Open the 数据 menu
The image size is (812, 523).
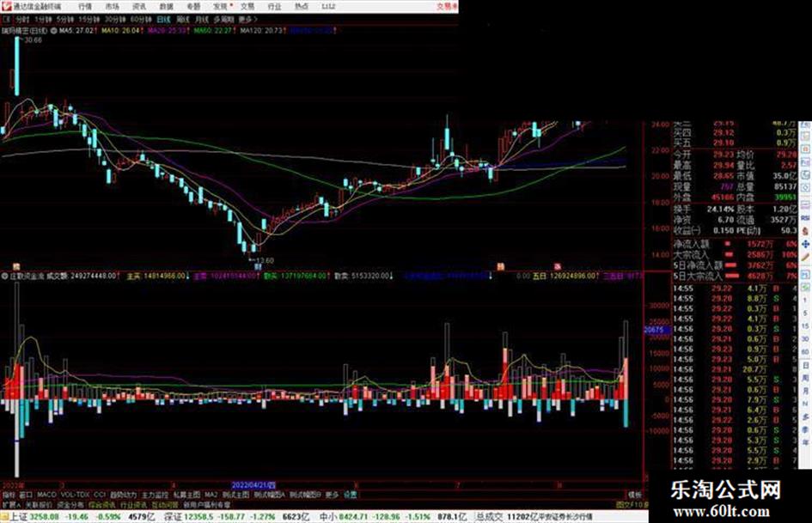click(x=166, y=7)
